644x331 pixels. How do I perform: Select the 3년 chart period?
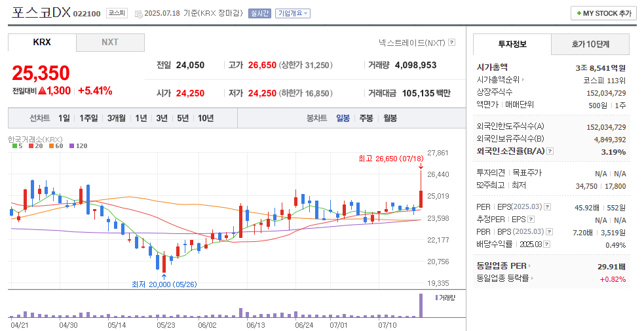pyautogui.click(x=162, y=118)
